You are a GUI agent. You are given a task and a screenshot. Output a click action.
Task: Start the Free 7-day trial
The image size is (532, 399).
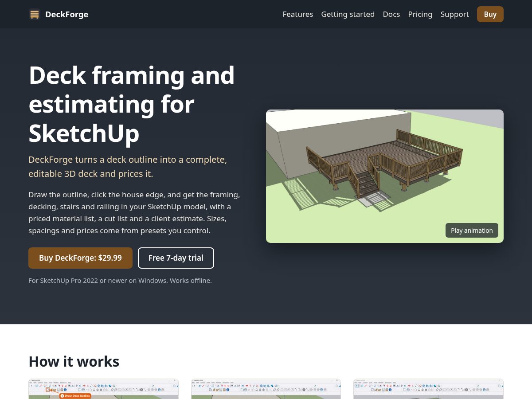pos(176,258)
